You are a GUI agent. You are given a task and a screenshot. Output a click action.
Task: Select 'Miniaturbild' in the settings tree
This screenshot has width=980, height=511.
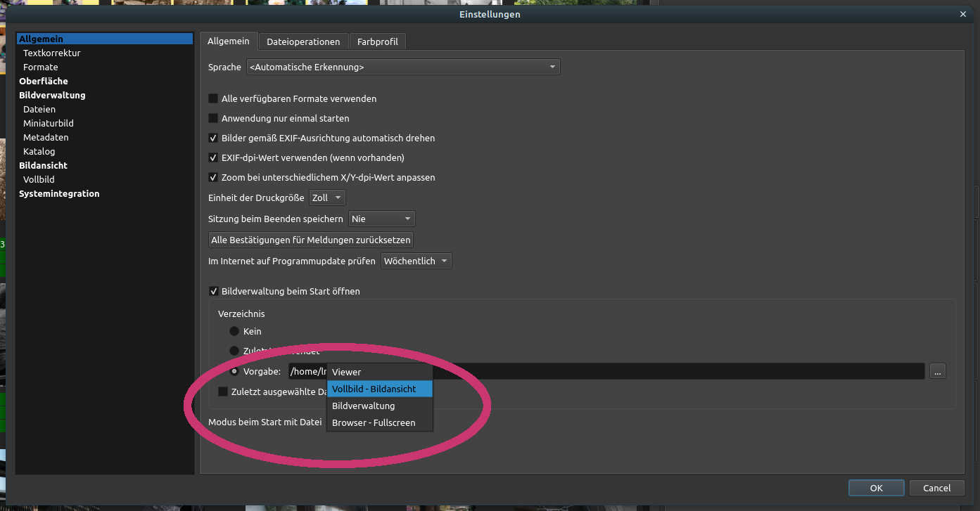[x=49, y=123]
